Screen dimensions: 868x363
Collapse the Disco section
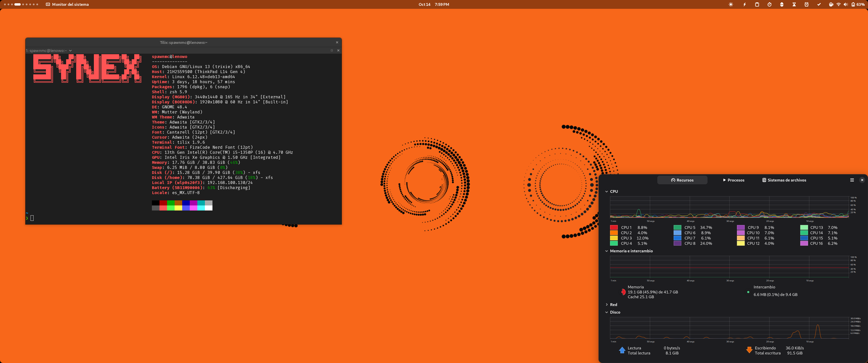click(x=607, y=312)
